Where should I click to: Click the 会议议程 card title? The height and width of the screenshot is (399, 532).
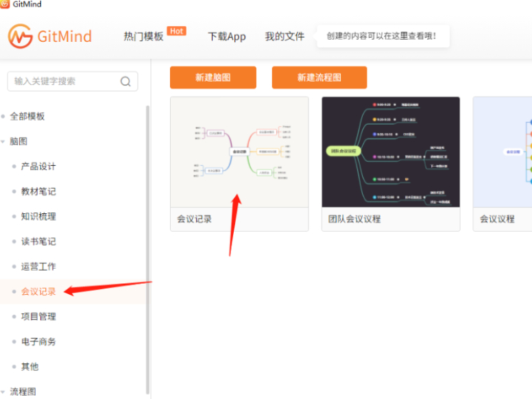pyautogui.click(x=497, y=219)
